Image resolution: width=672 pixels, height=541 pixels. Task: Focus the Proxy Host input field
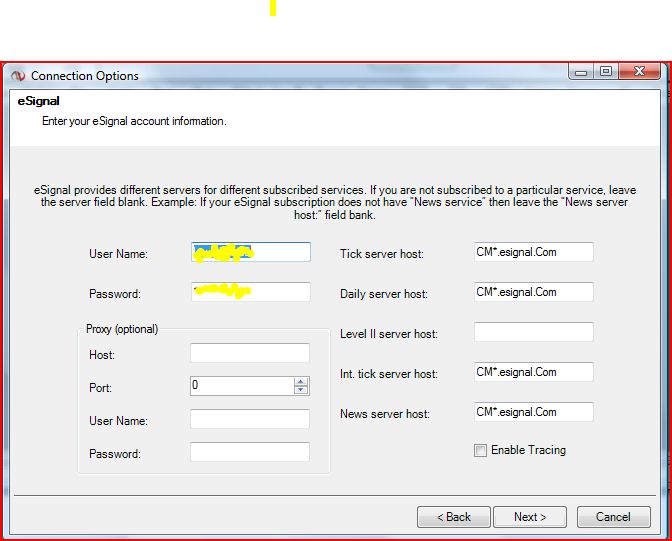(250, 353)
